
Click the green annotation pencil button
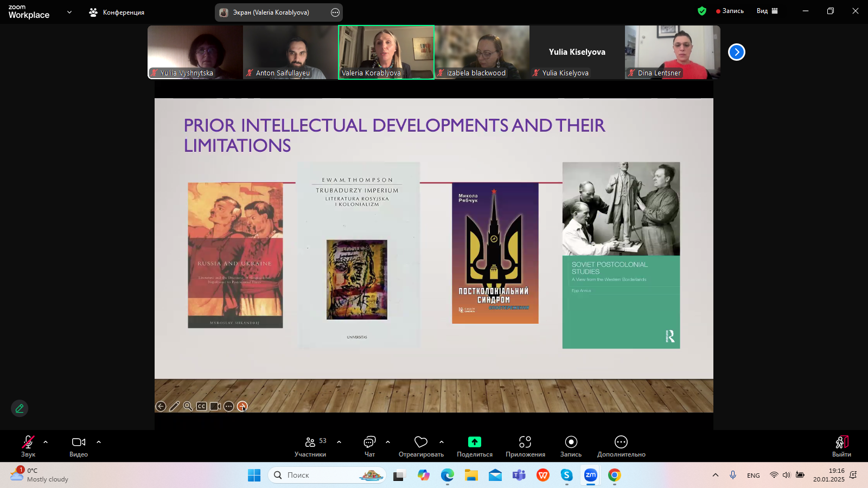20,408
